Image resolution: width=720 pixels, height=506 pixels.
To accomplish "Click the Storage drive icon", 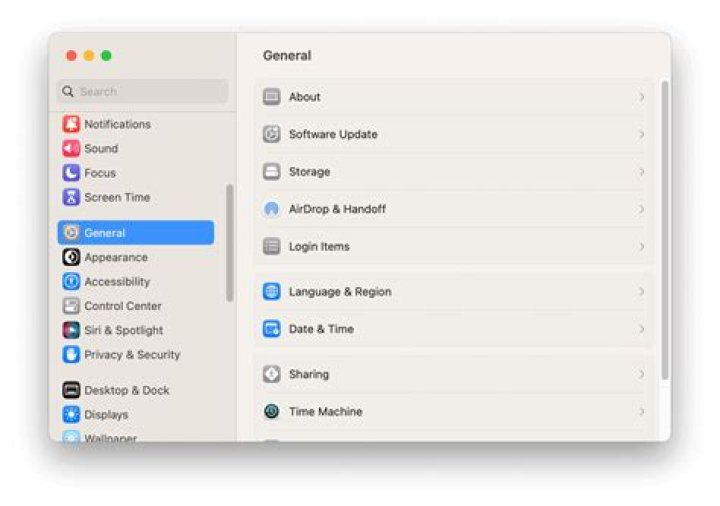I will 271,172.
